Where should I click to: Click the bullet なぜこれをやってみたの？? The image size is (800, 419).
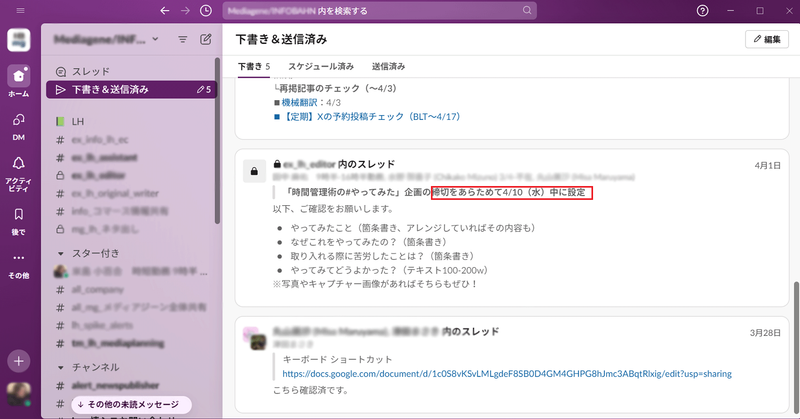coord(368,242)
